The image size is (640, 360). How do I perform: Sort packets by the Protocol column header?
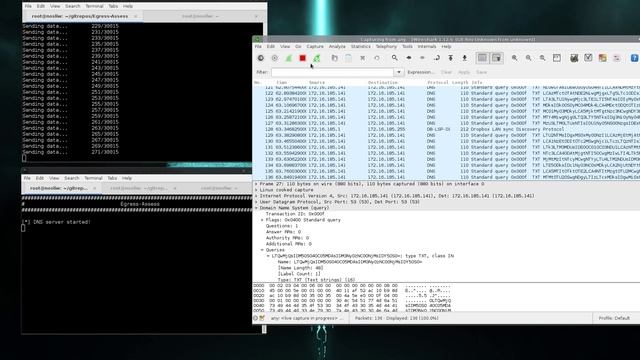(x=438, y=82)
